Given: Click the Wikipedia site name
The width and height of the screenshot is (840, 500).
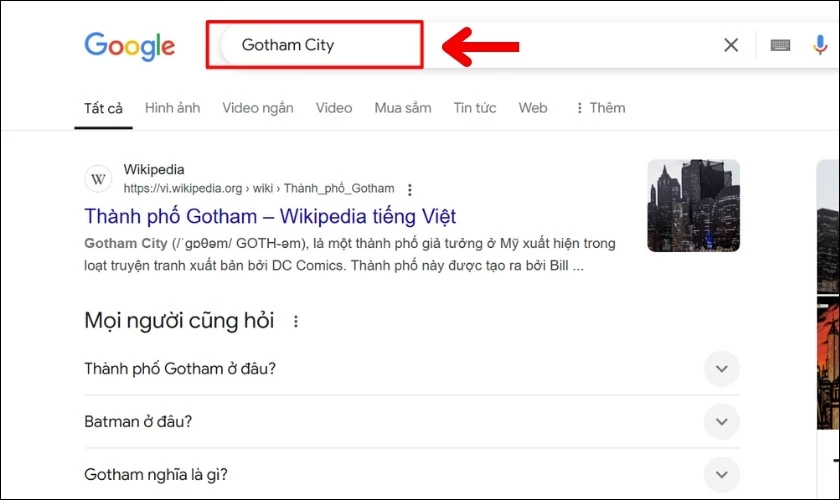Looking at the screenshot, I should (154, 169).
